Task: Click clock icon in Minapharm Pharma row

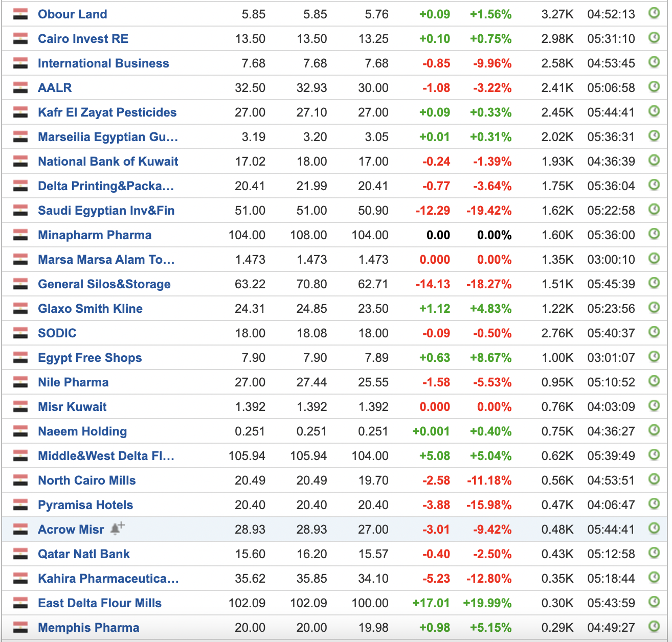Action: point(654,234)
